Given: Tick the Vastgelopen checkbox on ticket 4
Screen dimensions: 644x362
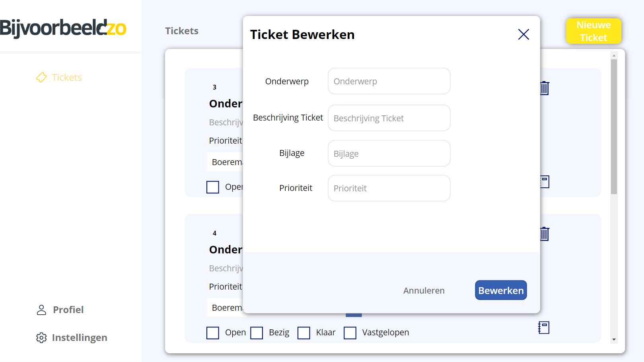Looking at the screenshot, I should pos(350,333).
